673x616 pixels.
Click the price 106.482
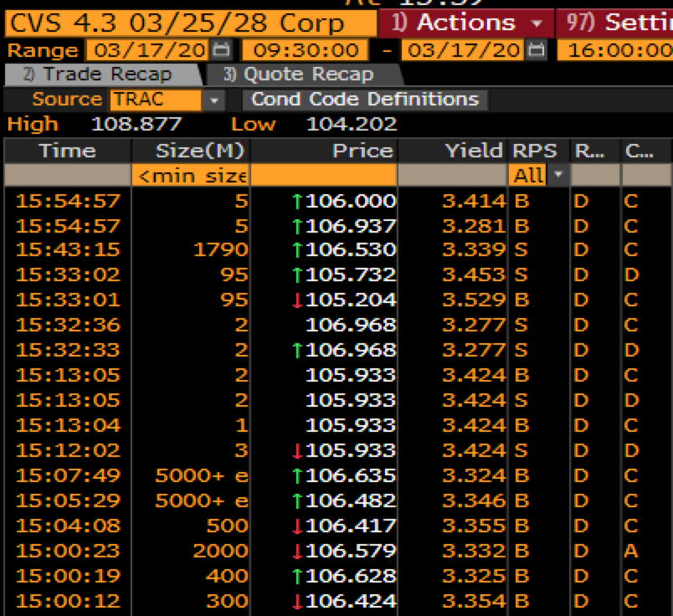click(350, 501)
